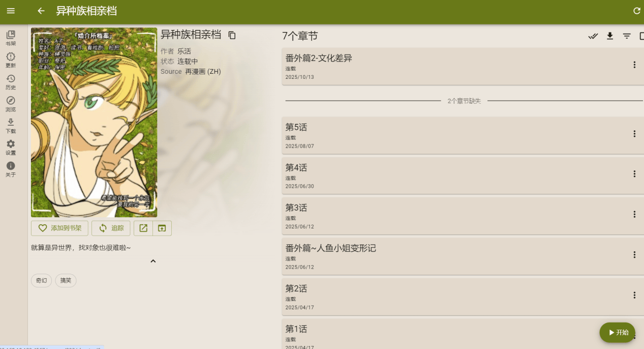
Task: Open chapter 第4话
Action: tap(463, 176)
